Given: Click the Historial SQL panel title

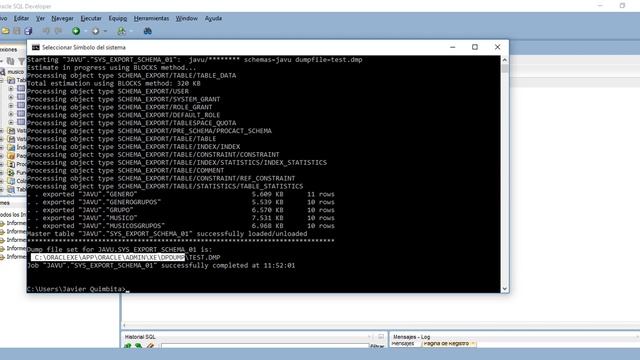Looking at the screenshot, I should click(x=140, y=337).
